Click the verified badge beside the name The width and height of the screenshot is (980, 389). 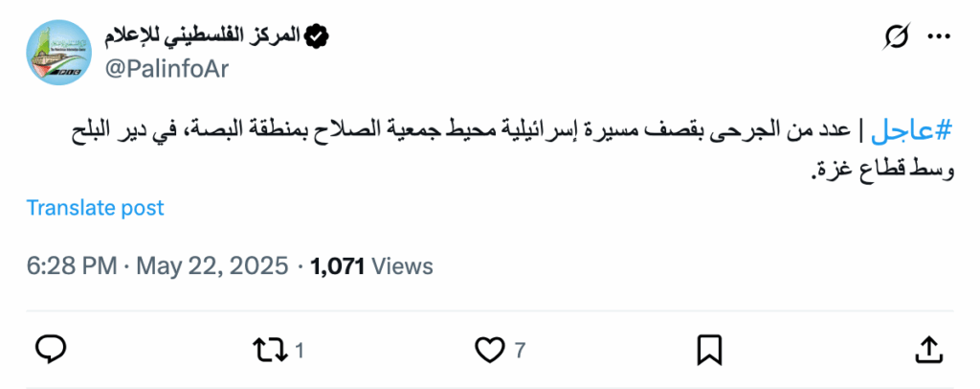click(x=317, y=36)
